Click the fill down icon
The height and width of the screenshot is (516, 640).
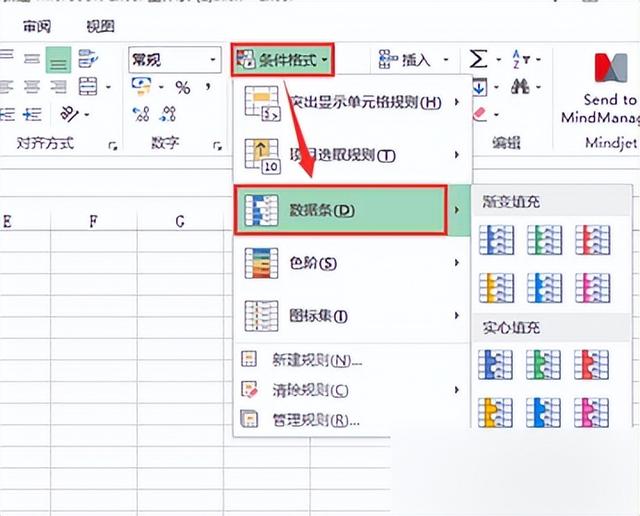pos(480,87)
